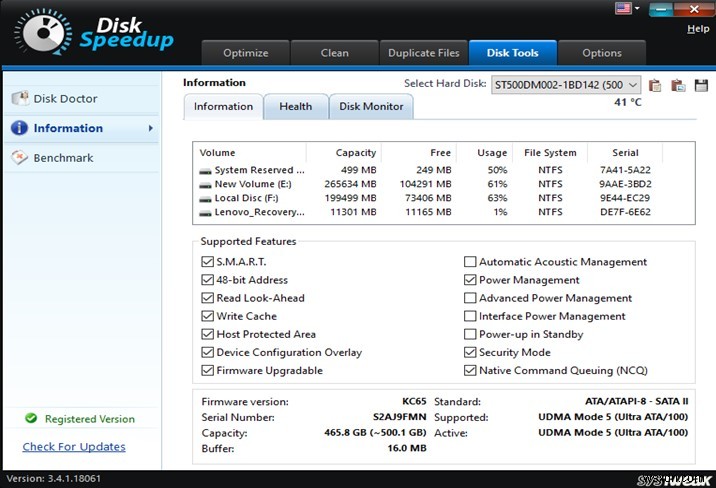Enable Automatic Acoustic Management checkbox
This screenshot has height=488, width=716.
click(470, 262)
